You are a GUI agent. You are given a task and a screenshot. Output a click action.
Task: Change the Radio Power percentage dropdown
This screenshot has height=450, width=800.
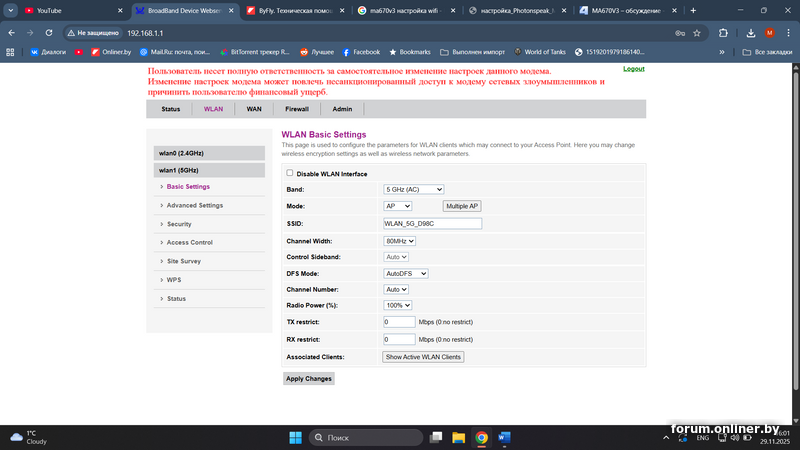[398, 305]
